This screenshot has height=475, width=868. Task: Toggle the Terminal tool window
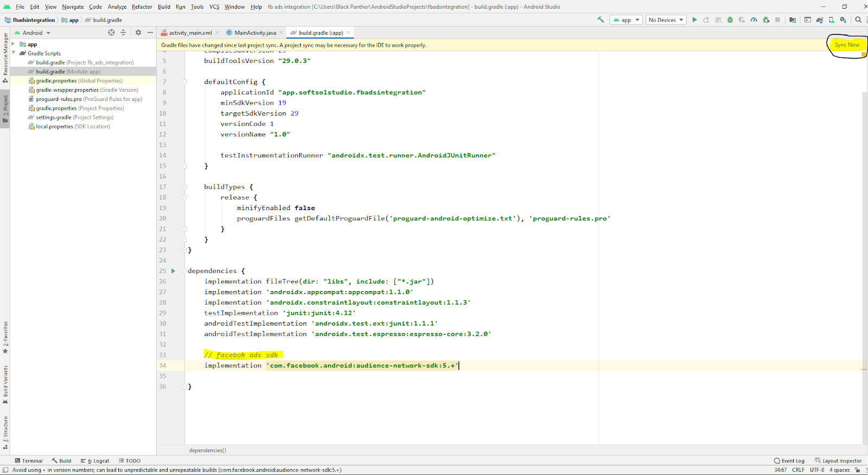click(29, 460)
